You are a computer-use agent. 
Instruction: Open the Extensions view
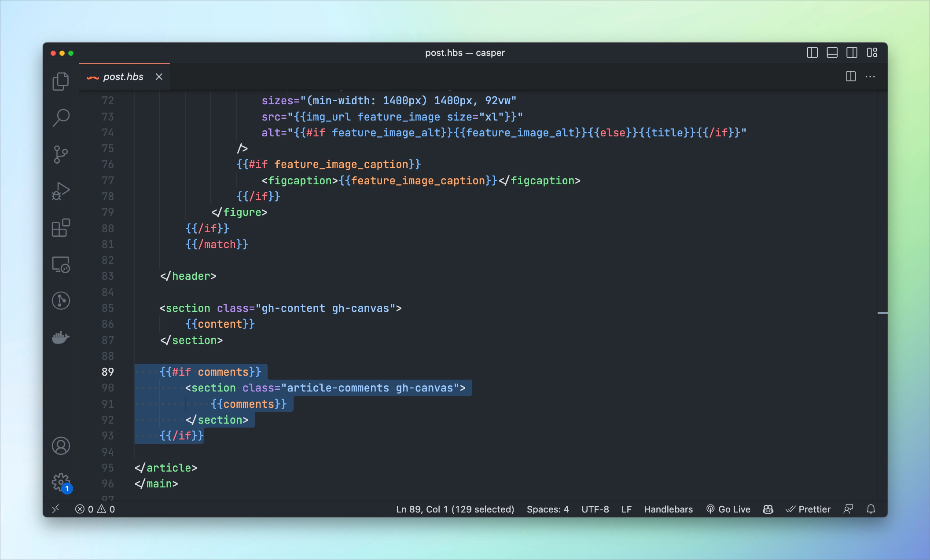[x=61, y=227]
